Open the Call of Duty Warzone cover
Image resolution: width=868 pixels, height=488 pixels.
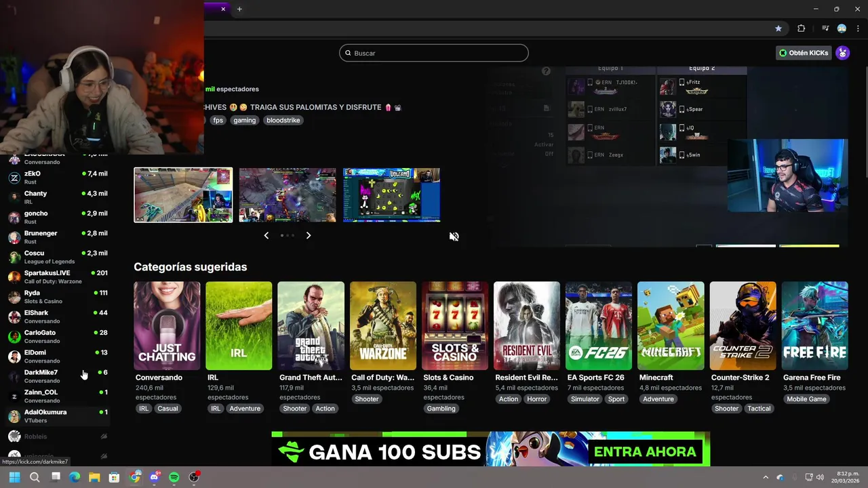tap(383, 326)
